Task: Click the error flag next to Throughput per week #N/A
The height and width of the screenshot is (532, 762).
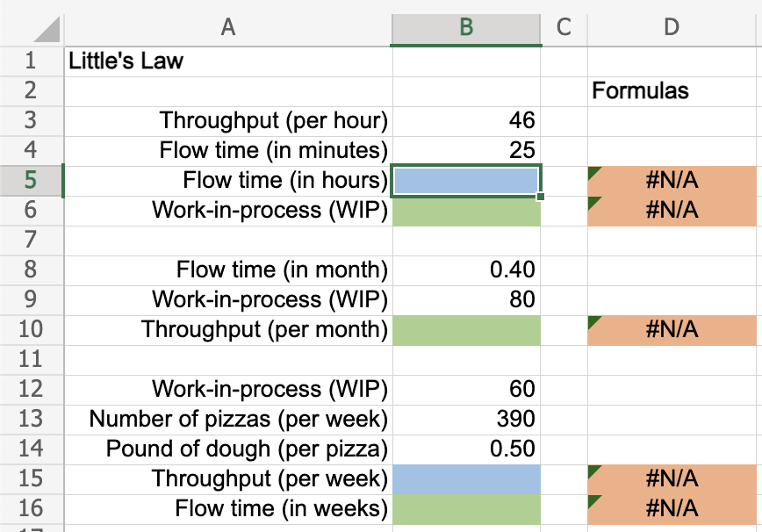Action: (595, 471)
